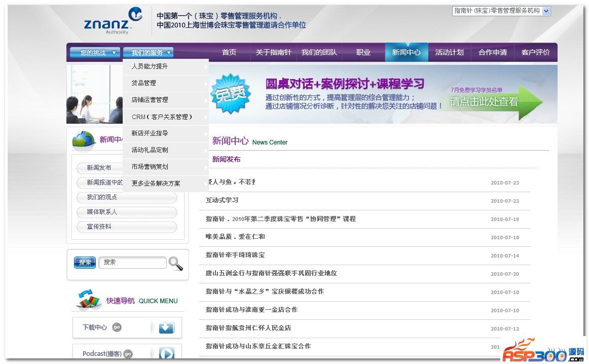Click the date 2010-07-16
The image size is (589, 364).
pos(505,238)
